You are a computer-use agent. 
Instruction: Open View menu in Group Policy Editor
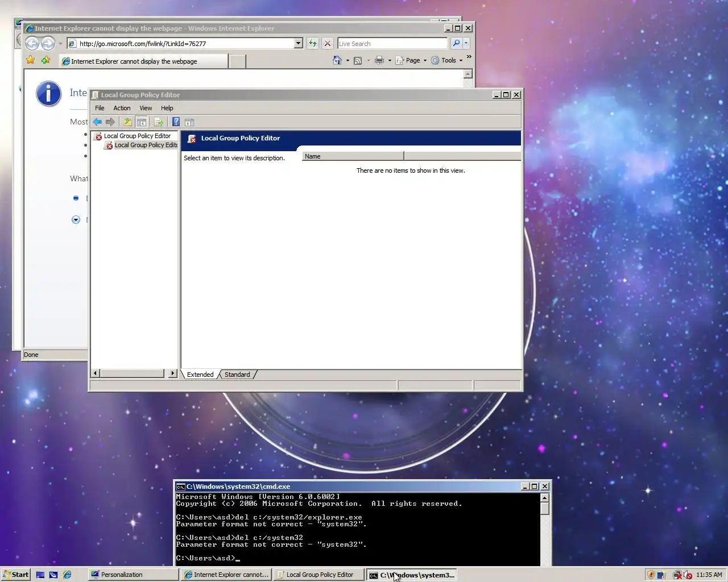(x=146, y=108)
